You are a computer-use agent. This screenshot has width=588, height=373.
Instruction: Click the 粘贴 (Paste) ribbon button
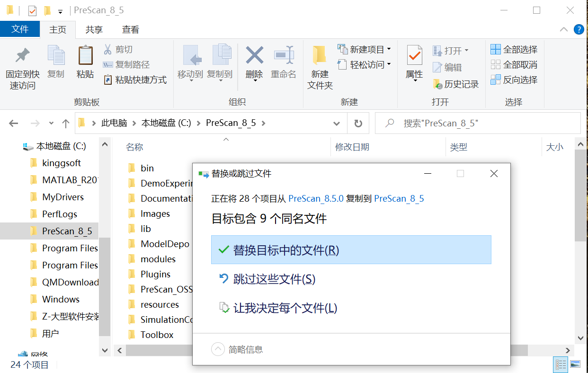[85, 62]
